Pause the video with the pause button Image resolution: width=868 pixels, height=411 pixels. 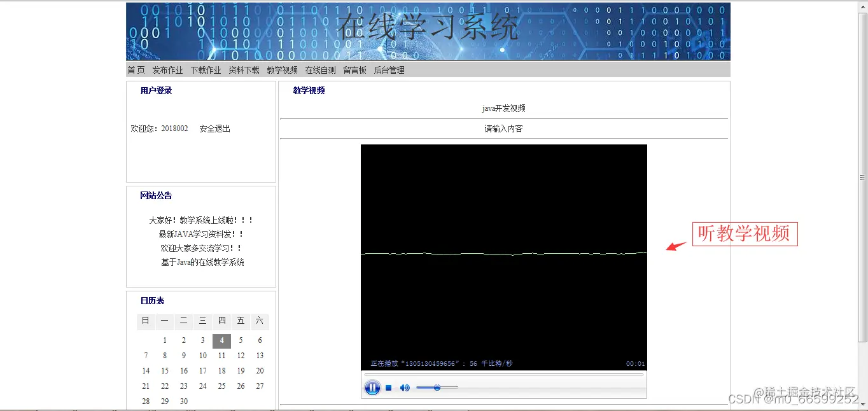[372, 387]
